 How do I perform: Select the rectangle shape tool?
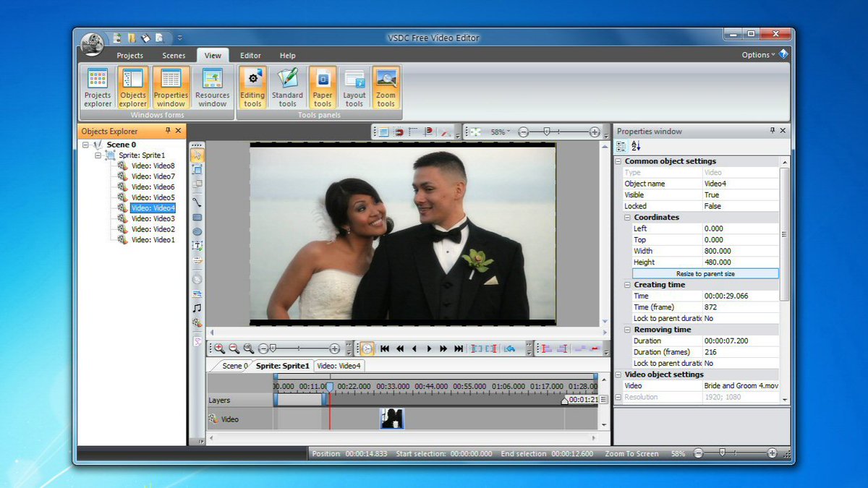click(x=197, y=217)
